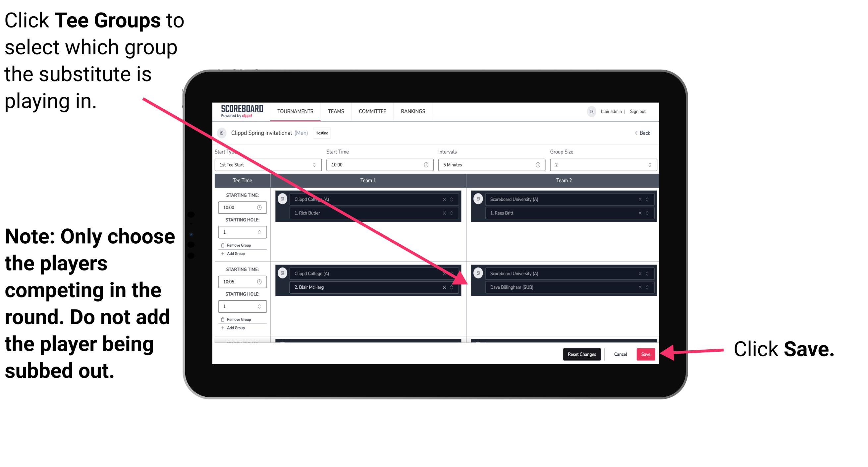Click Reset Changes button

click(580, 354)
